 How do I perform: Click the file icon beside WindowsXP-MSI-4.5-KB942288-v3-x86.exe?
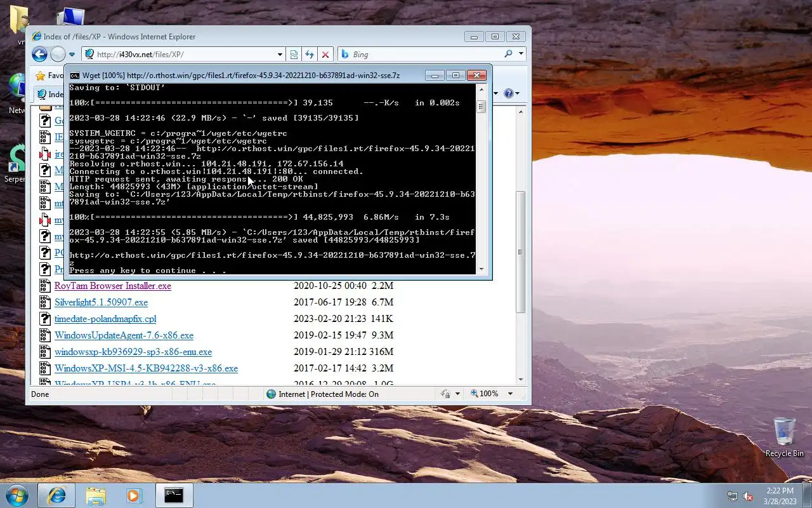(45, 368)
